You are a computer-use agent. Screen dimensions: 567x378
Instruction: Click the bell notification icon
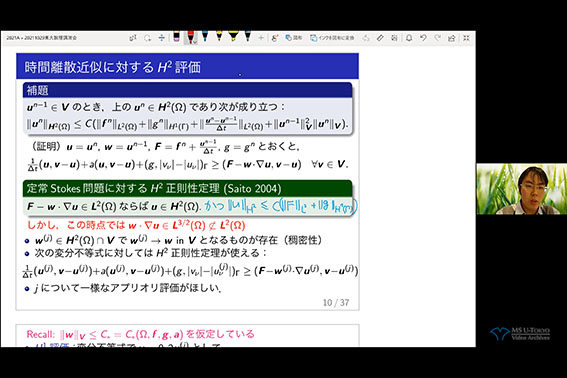click(409, 38)
